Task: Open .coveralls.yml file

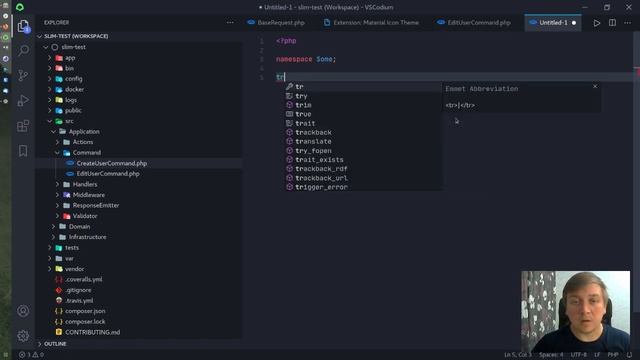Action: click(140, 280)
